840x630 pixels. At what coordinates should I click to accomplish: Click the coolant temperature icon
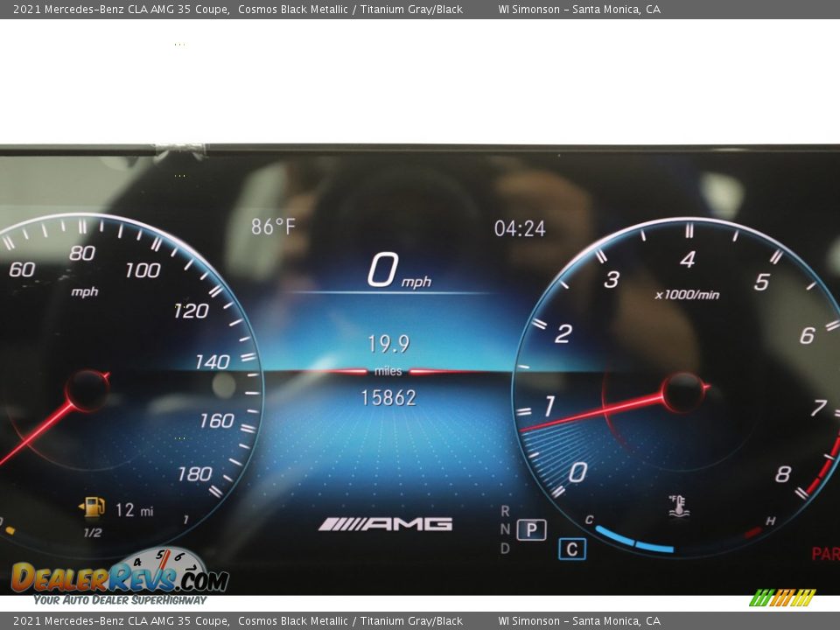tap(678, 507)
